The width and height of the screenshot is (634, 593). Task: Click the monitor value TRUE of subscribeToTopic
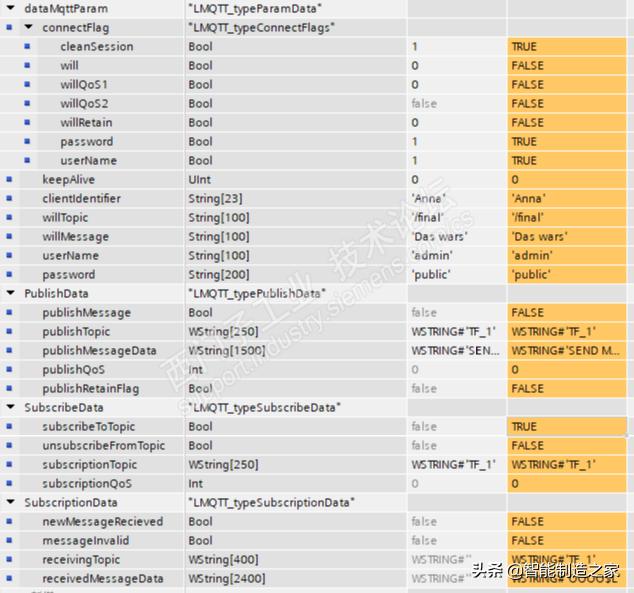pyautogui.click(x=567, y=426)
